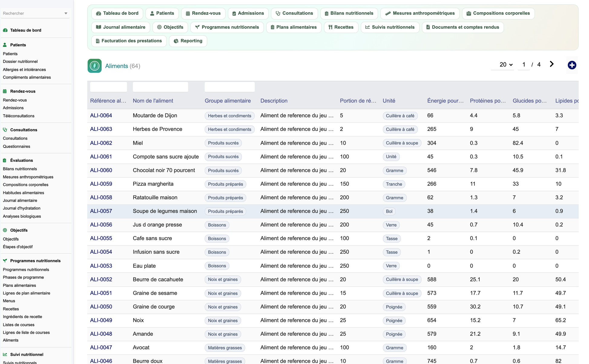Open the Compositions corporelles tab
The width and height of the screenshot is (589, 364).
coord(498,13)
